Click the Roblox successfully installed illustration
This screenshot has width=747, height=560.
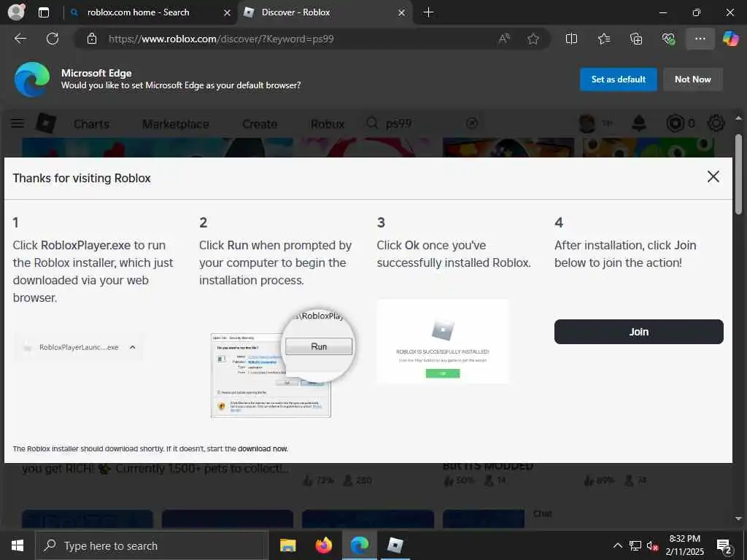(x=443, y=341)
